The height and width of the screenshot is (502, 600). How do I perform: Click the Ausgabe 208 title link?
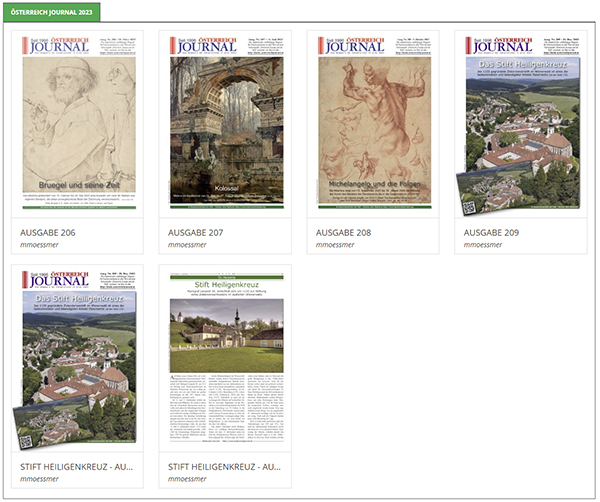(343, 233)
